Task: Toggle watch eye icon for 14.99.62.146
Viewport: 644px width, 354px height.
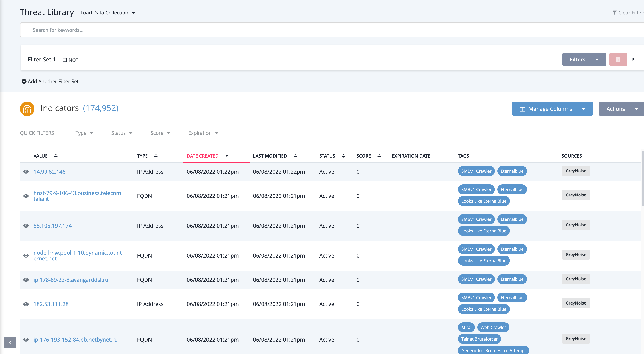Action: (x=26, y=172)
